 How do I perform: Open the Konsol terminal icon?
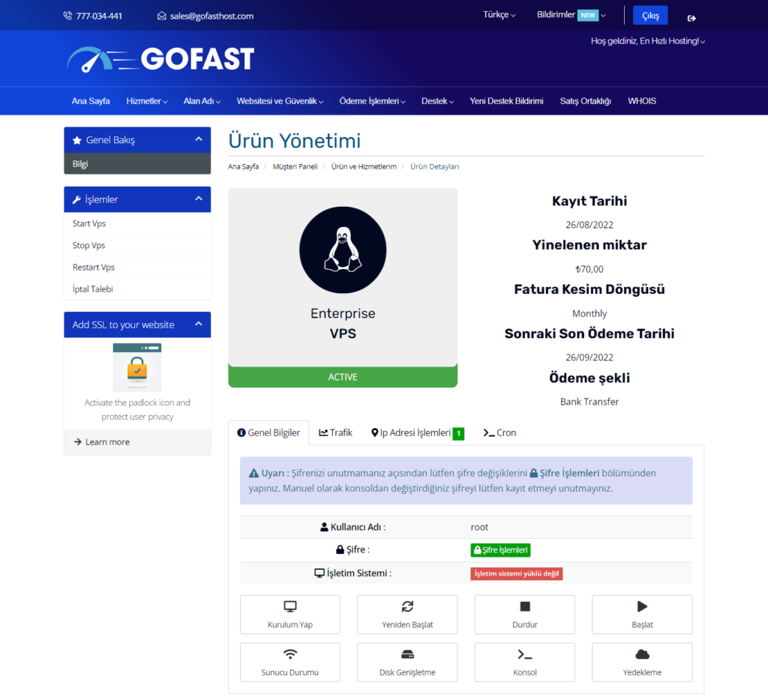coord(524,654)
